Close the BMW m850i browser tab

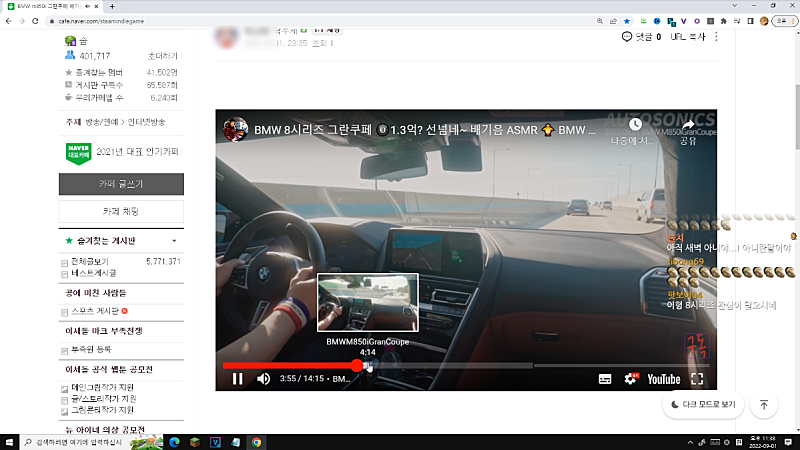tap(96, 6)
